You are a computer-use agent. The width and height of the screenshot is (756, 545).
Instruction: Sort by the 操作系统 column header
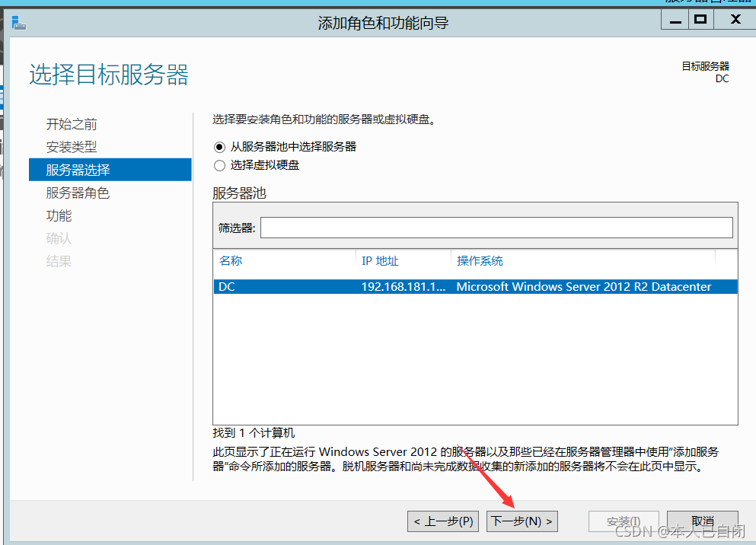point(480,260)
